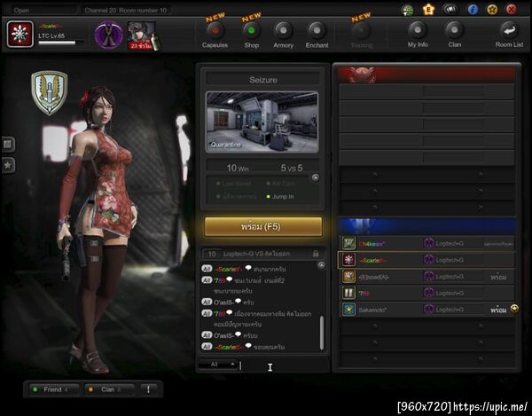Click the square side-panel icon left of character

click(8, 145)
